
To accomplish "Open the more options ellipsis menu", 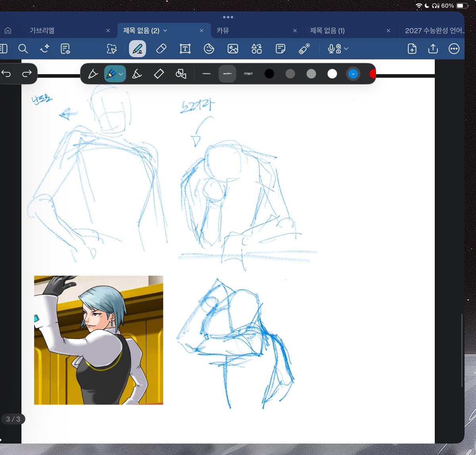I will 454,48.
